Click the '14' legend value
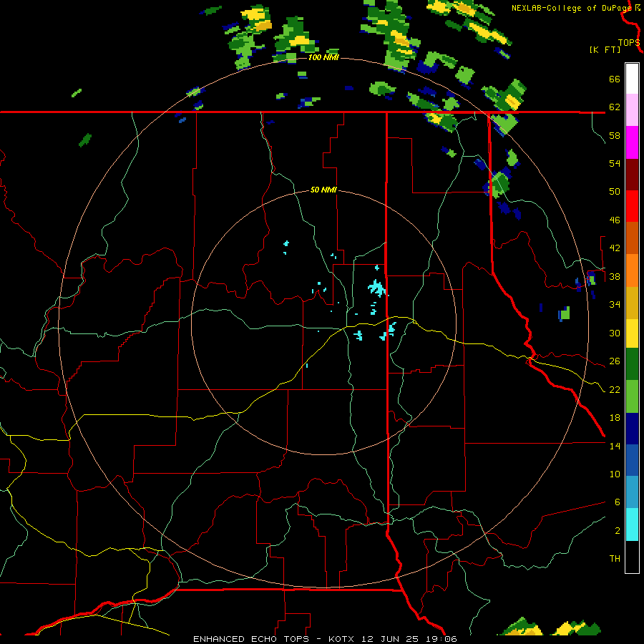Viewport: 644px width, 644px height. tap(615, 446)
